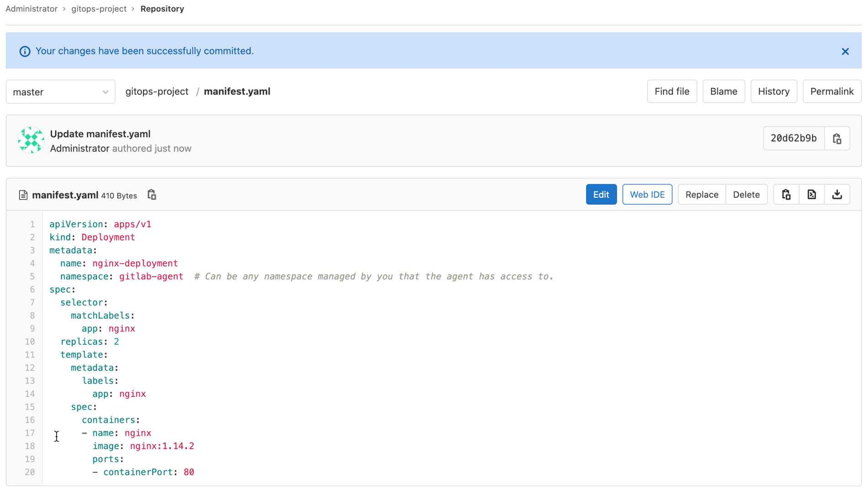Get a Permalink to this file
The height and width of the screenshot is (491, 868).
click(x=832, y=91)
